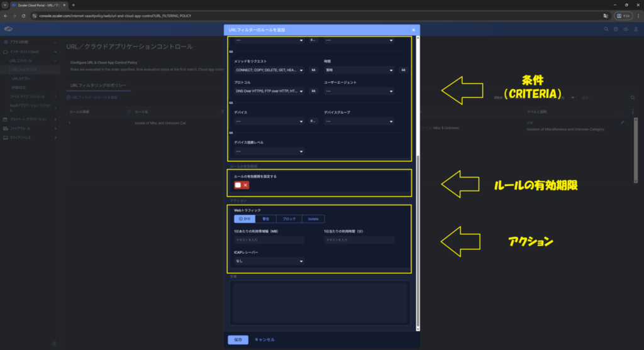Open the browser menu with the three-dots icon

click(x=638, y=16)
